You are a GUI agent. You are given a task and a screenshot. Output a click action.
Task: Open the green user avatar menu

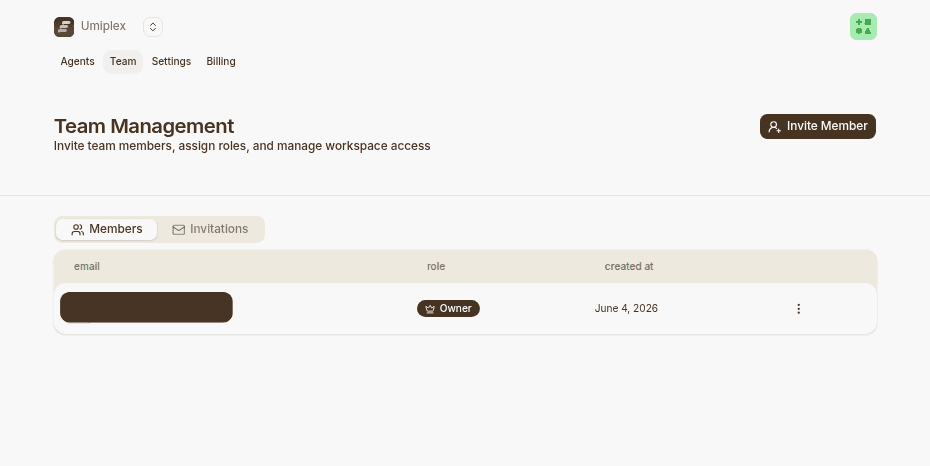[863, 27]
